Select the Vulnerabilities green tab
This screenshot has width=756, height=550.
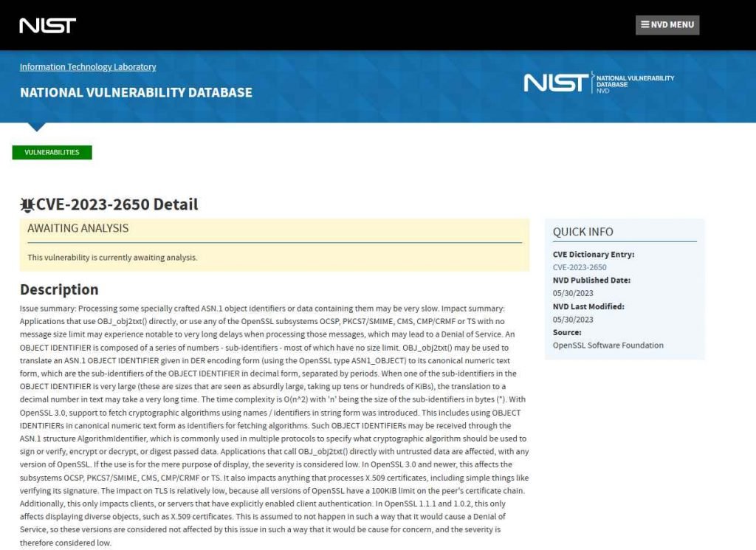click(52, 152)
